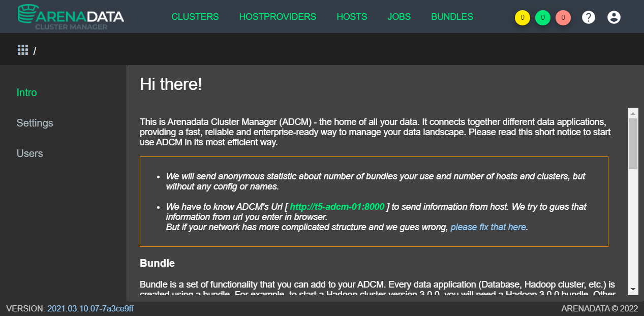Open the 'please fix that here' link
Viewport: 644px width, 316px height.
tap(487, 227)
